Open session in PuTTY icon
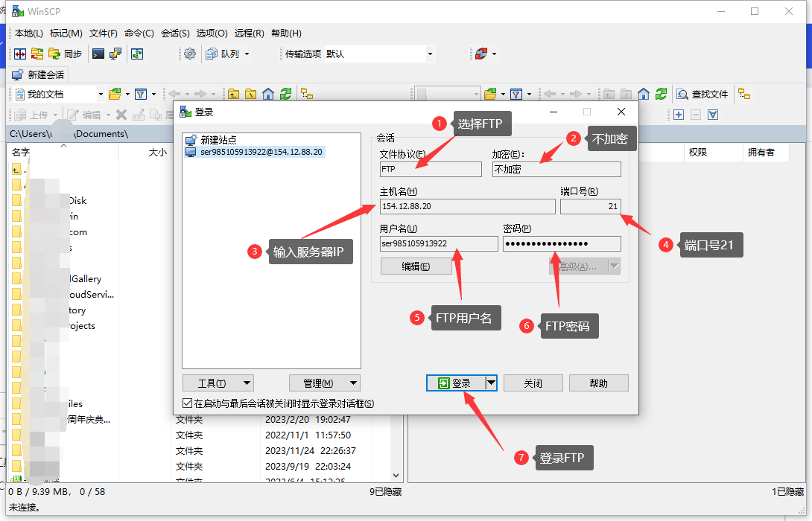 coord(115,54)
